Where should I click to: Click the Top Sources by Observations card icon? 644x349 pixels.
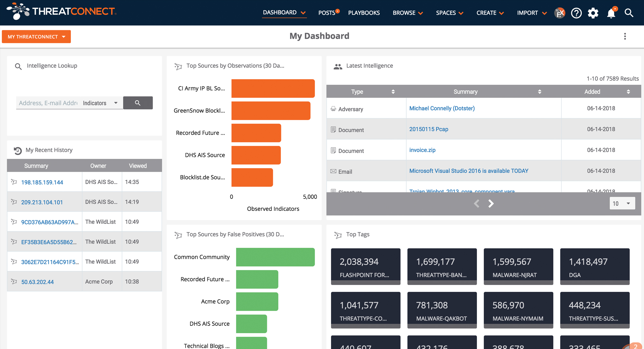pyautogui.click(x=178, y=66)
